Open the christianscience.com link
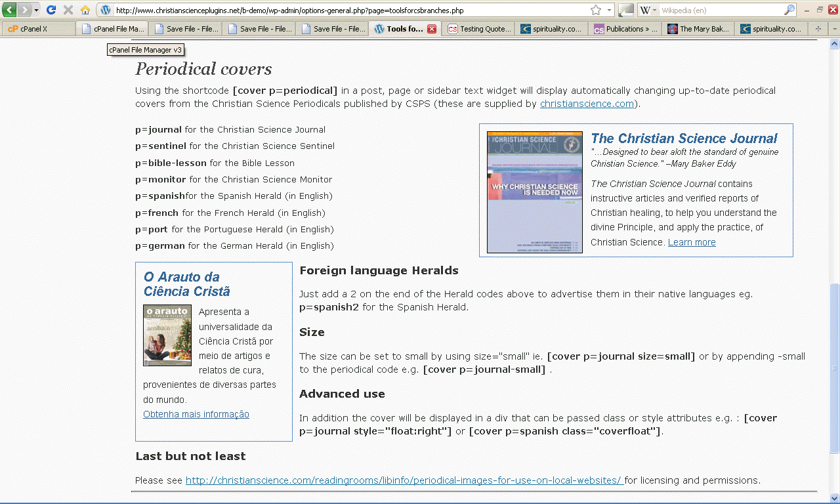 click(x=587, y=104)
